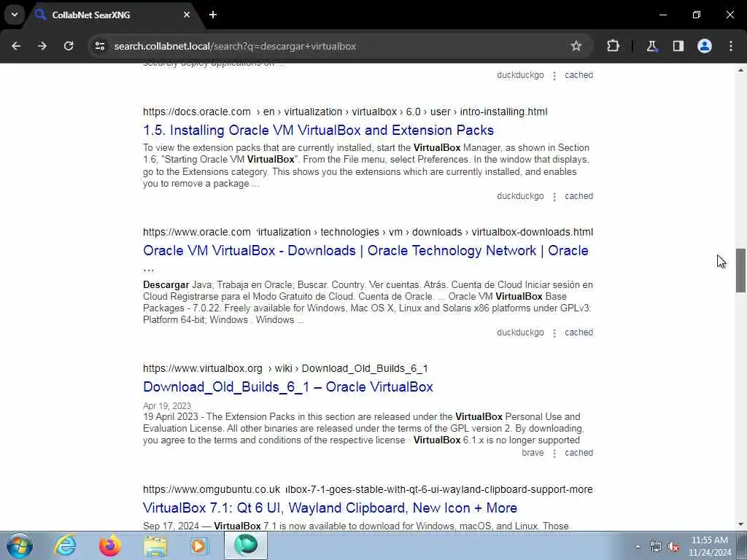Open Chrome three-dot menu

[730, 46]
